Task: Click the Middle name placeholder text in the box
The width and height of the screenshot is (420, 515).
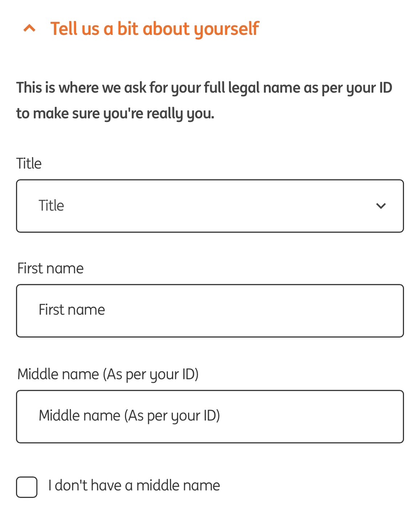Action: point(129,416)
